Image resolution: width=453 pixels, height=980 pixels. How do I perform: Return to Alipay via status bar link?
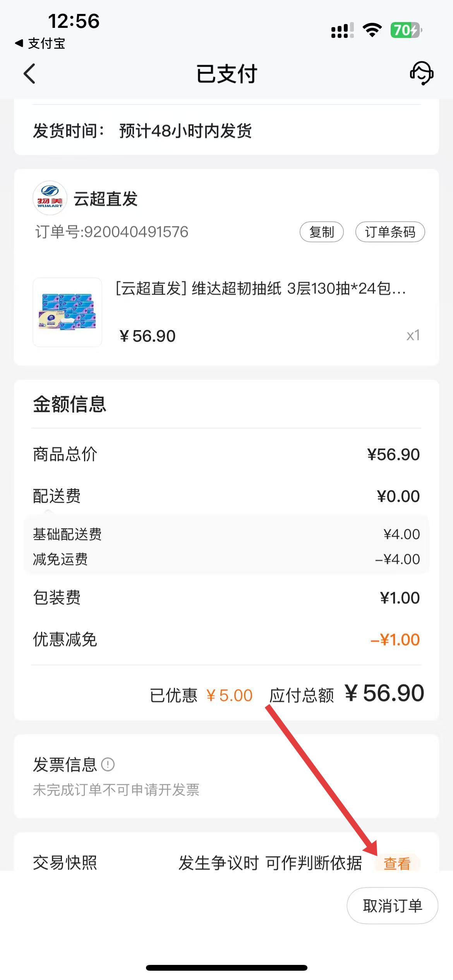point(40,43)
